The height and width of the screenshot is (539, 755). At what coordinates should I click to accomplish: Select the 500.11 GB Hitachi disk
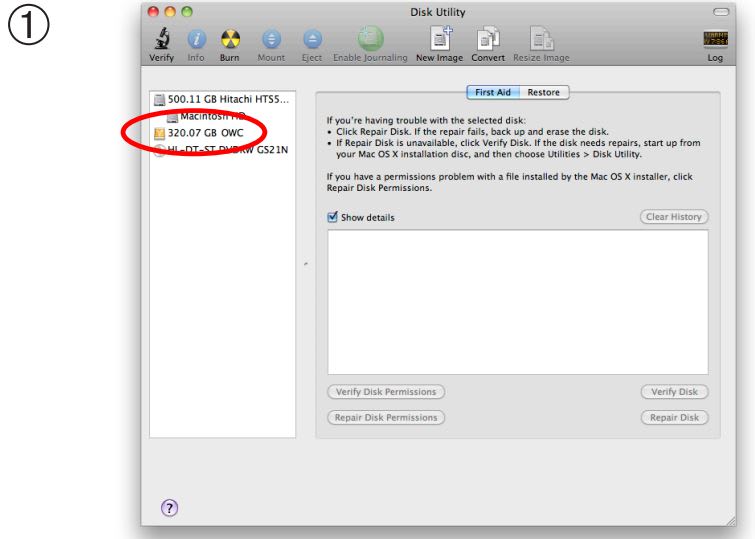coord(222,99)
